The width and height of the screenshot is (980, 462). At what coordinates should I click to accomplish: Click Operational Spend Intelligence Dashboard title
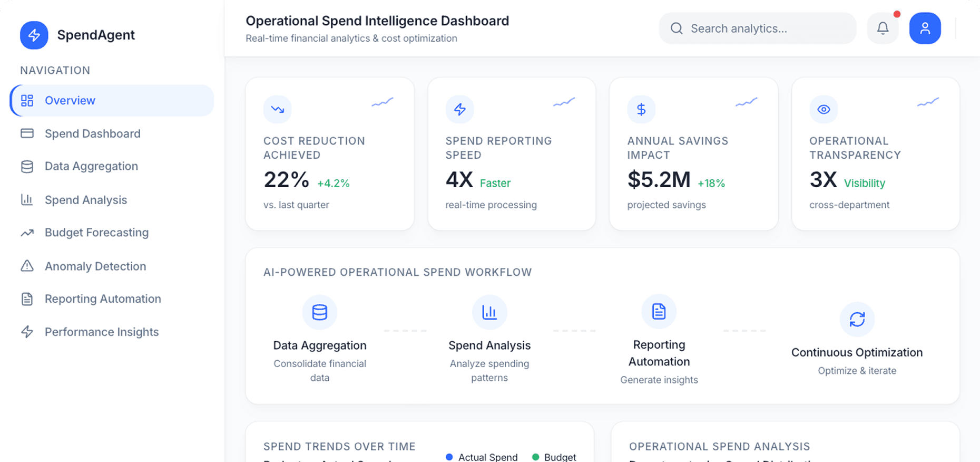tap(377, 21)
